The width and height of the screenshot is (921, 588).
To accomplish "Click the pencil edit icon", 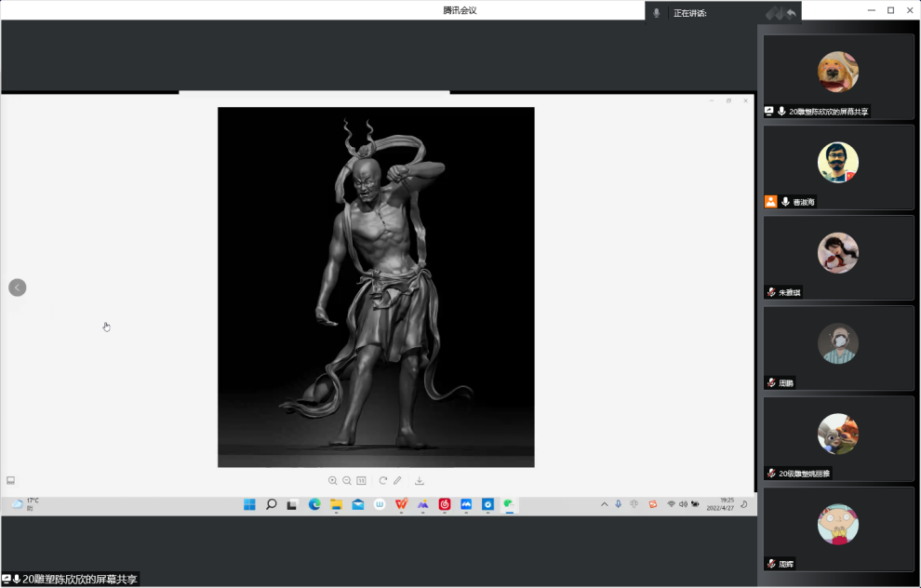I will pos(397,481).
